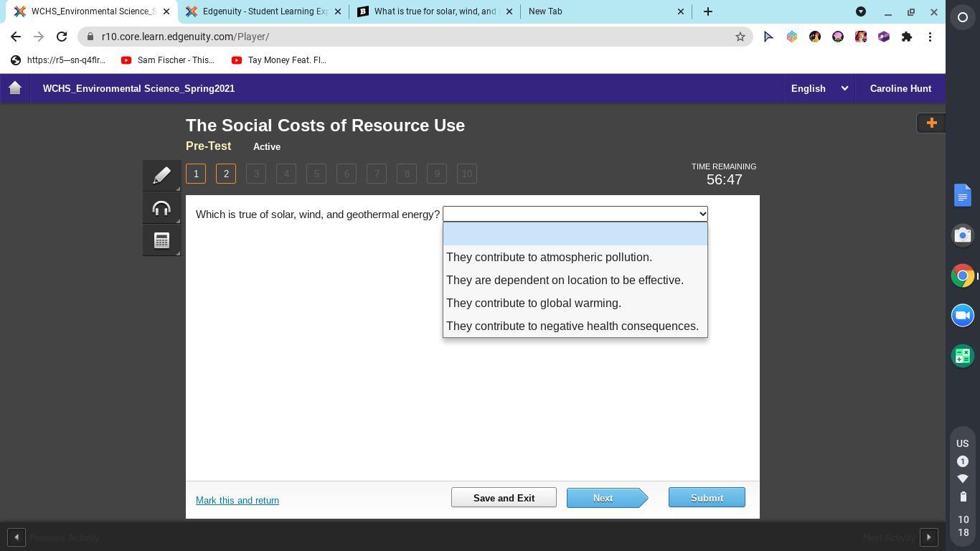Close the 'What is true for solar' tab

[x=510, y=11]
